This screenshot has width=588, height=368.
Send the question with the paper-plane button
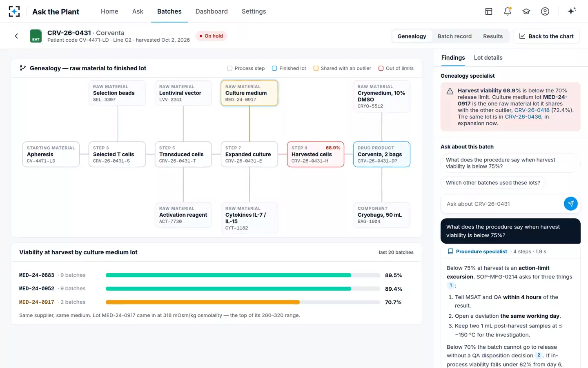click(570, 204)
